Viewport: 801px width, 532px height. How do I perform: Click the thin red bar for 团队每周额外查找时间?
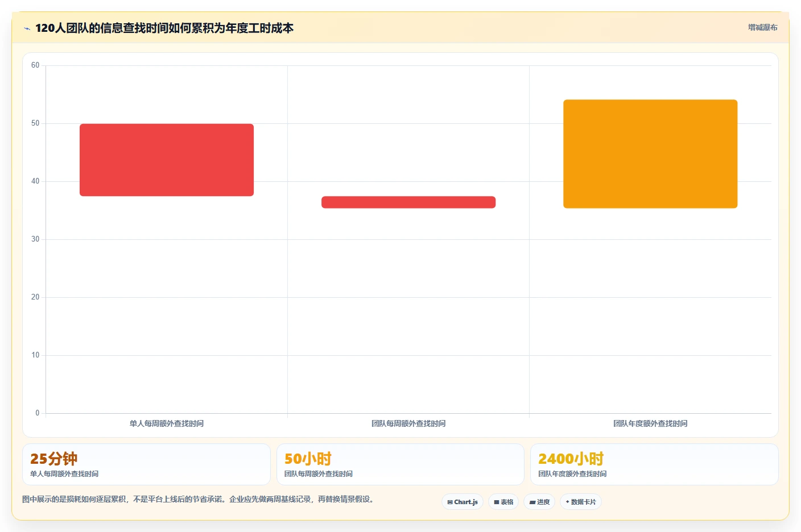(408, 202)
